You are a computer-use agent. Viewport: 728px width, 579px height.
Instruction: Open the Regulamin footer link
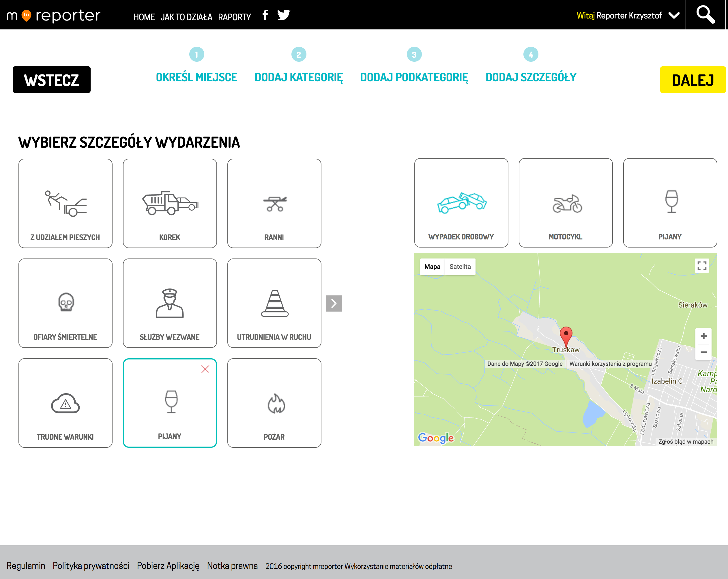coord(26,566)
